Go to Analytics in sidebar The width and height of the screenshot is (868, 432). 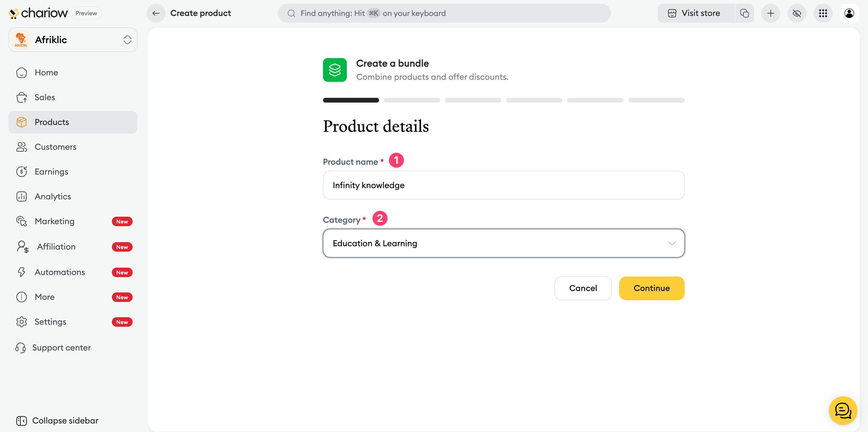(53, 196)
